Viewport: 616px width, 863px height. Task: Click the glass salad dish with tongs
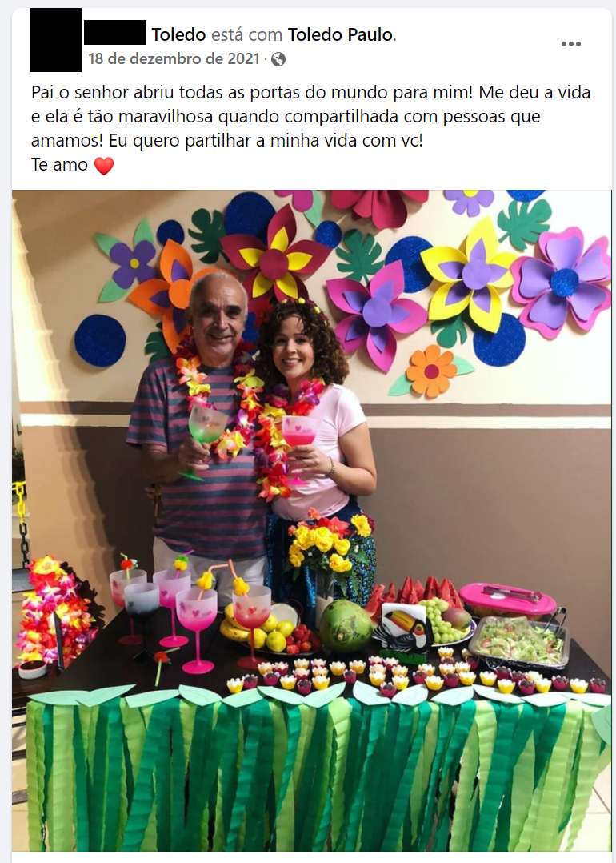tap(518, 640)
